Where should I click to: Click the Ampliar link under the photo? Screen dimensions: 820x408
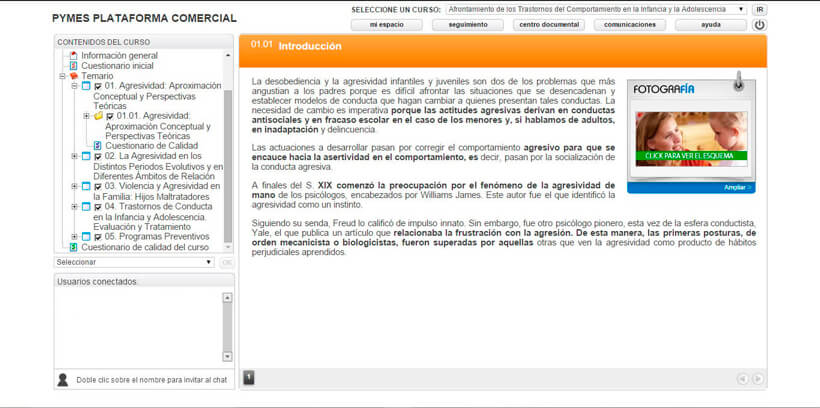pyautogui.click(x=737, y=187)
